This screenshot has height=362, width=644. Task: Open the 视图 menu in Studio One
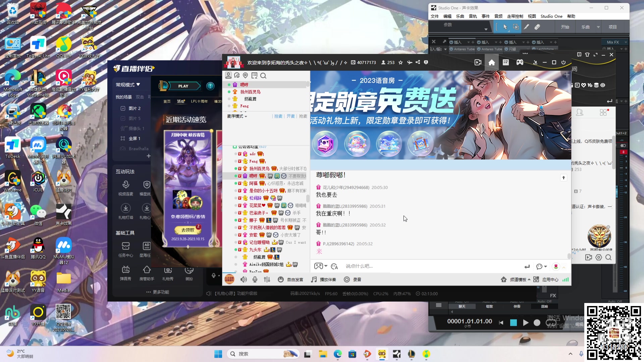pyautogui.click(x=532, y=16)
